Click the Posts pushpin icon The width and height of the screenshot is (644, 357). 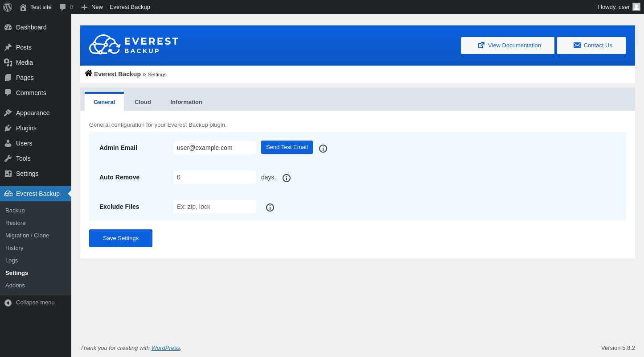point(8,47)
